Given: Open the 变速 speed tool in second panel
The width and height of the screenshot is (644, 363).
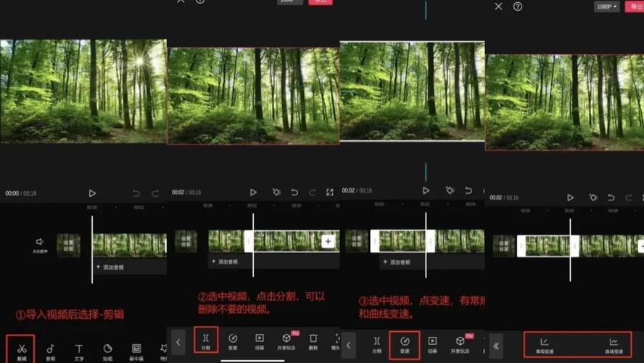Looking at the screenshot, I should [x=233, y=341].
